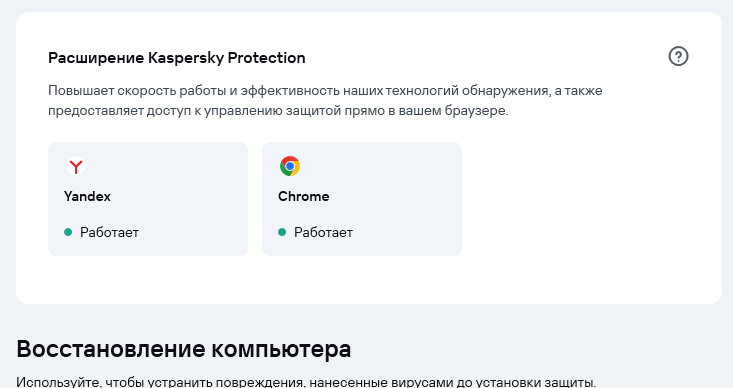The height and width of the screenshot is (388, 733).
Task: Click the Расширение Kaspersky Protection heading
Action: click(x=177, y=58)
